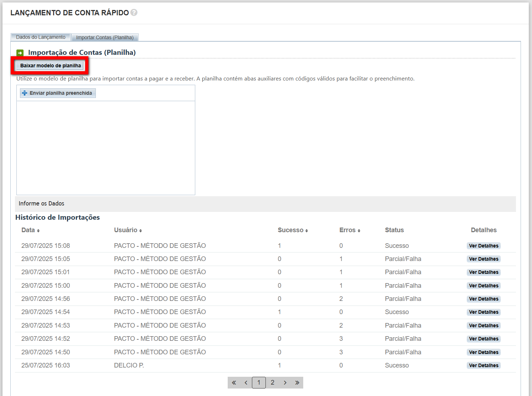Sort history by Data column arrows
Image resolution: width=532 pixels, height=396 pixels.
tap(38, 231)
